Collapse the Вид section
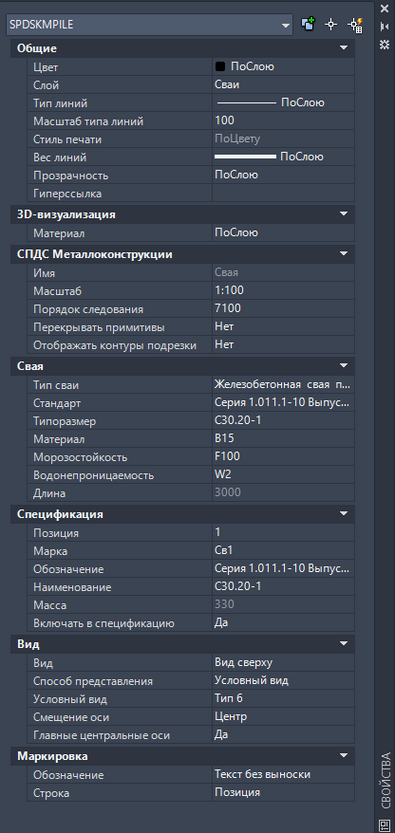The image size is (395, 833). point(344,644)
